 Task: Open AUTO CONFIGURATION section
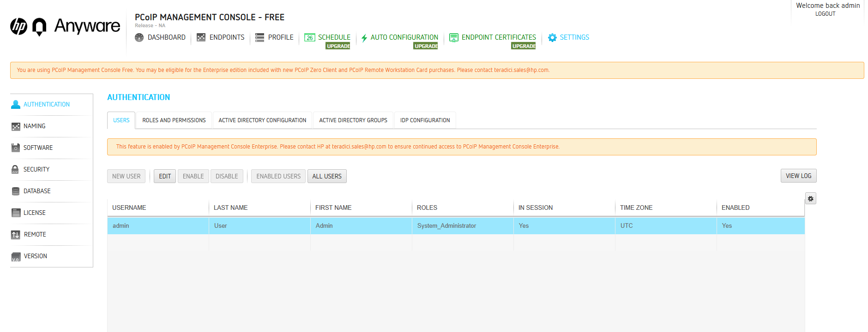click(x=404, y=37)
